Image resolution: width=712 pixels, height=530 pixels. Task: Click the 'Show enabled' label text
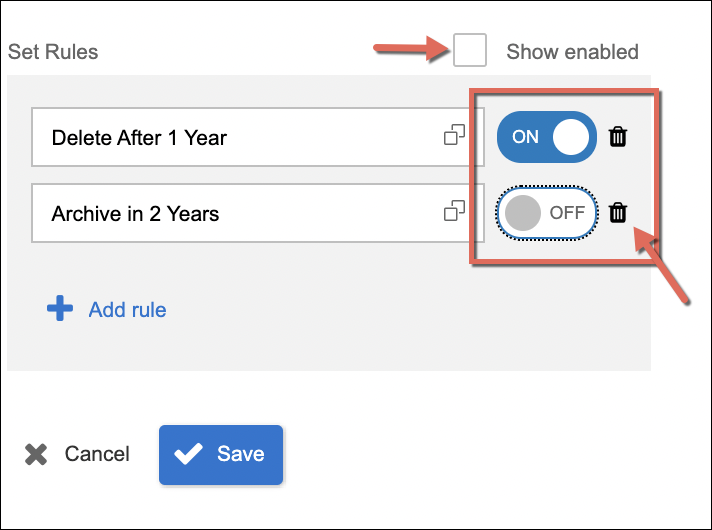point(572,51)
